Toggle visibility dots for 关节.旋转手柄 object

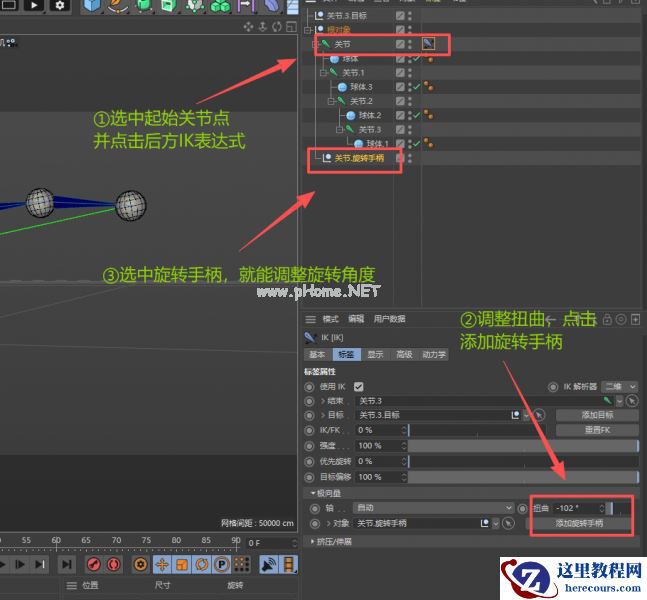(410, 158)
